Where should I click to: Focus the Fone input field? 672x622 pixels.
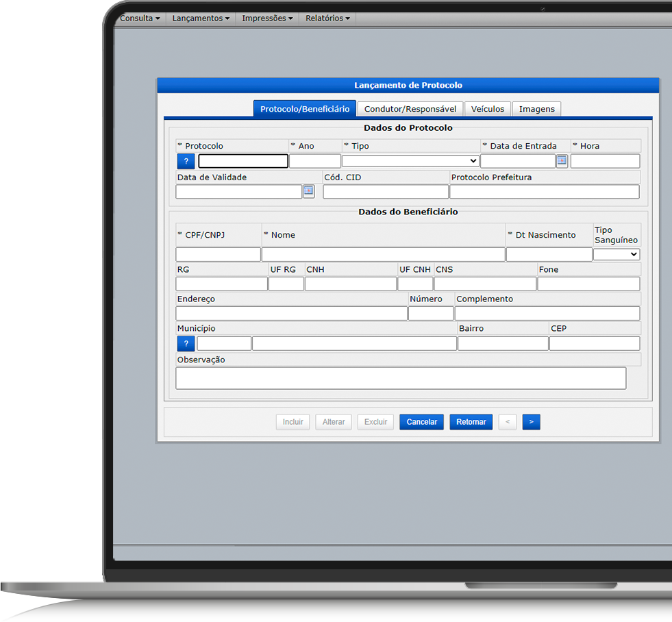point(588,284)
